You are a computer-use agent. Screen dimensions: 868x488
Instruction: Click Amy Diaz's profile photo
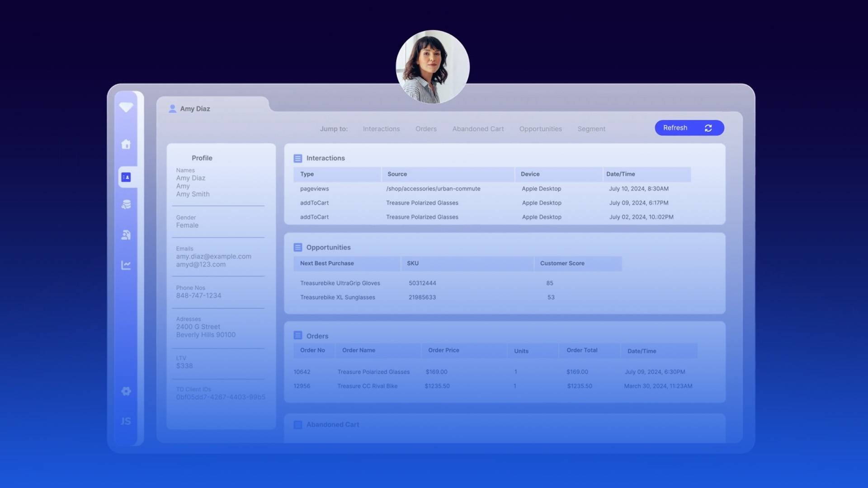(x=432, y=67)
